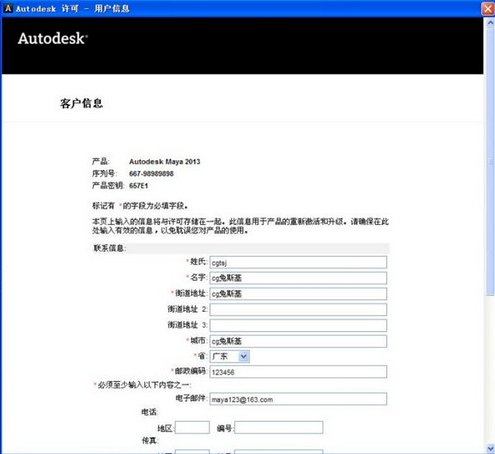The width and height of the screenshot is (495, 454).
Task: Click scrollbar up arrow
Action: click(490, 23)
